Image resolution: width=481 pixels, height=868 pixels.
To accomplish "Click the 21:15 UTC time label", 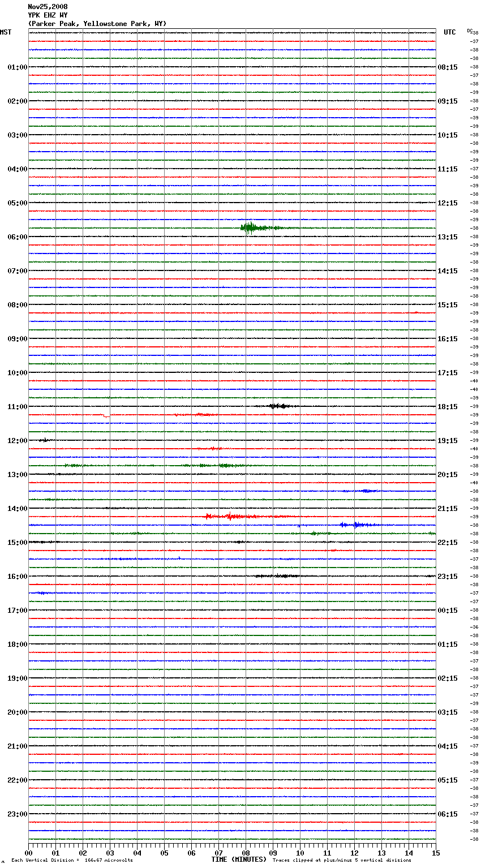I will pyautogui.click(x=448, y=509).
